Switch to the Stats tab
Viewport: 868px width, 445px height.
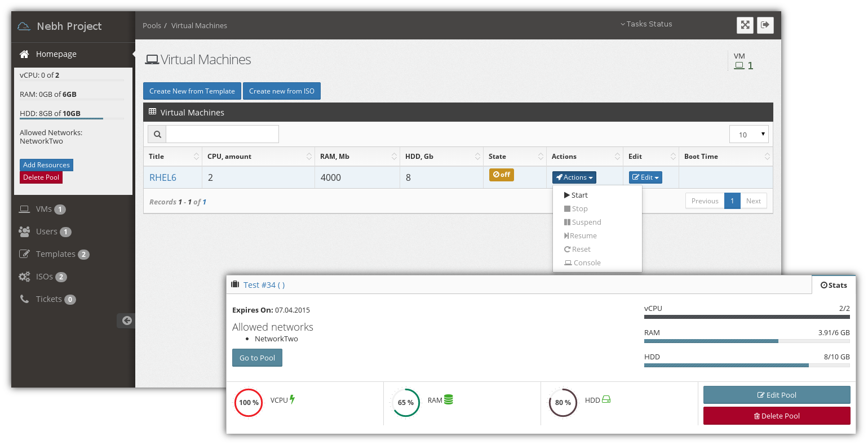pos(834,285)
